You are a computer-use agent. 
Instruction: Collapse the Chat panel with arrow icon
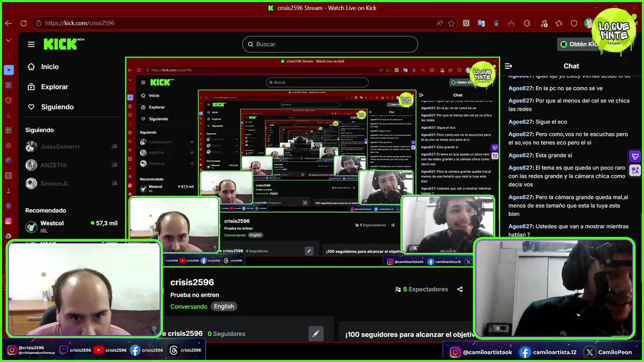[509, 66]
